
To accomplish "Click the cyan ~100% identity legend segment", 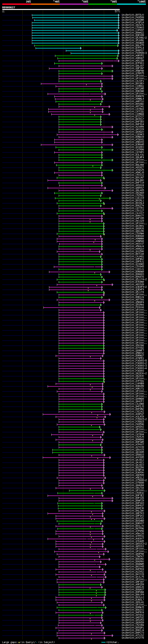I will pos(132,4).
